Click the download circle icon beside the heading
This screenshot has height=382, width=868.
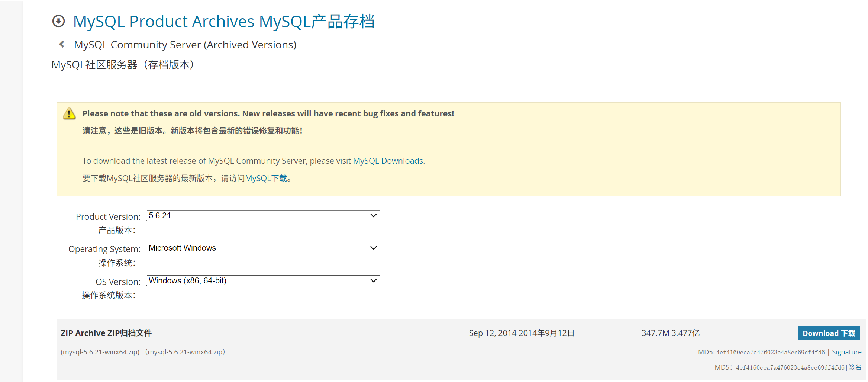tap(58, 21)
